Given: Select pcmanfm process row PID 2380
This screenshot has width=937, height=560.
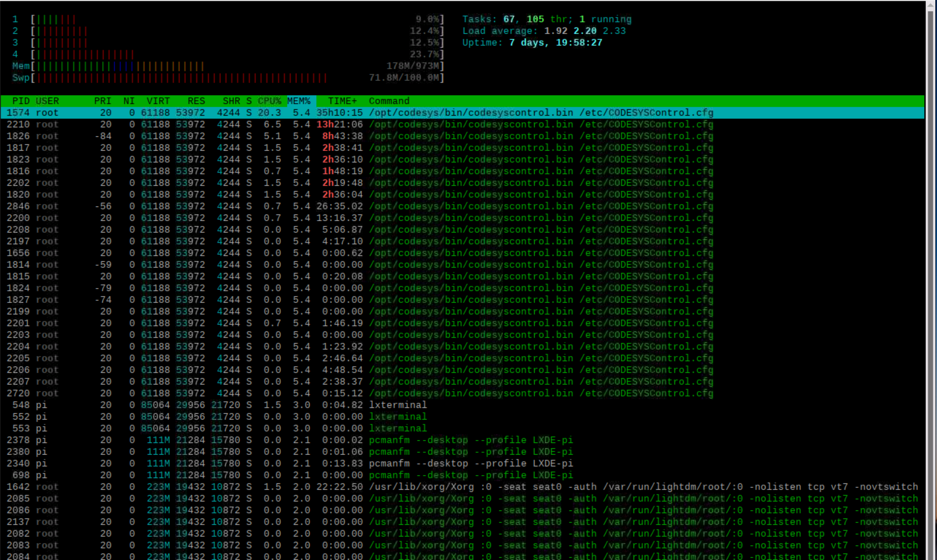Looking at the screenshot, I should point(462,452).
